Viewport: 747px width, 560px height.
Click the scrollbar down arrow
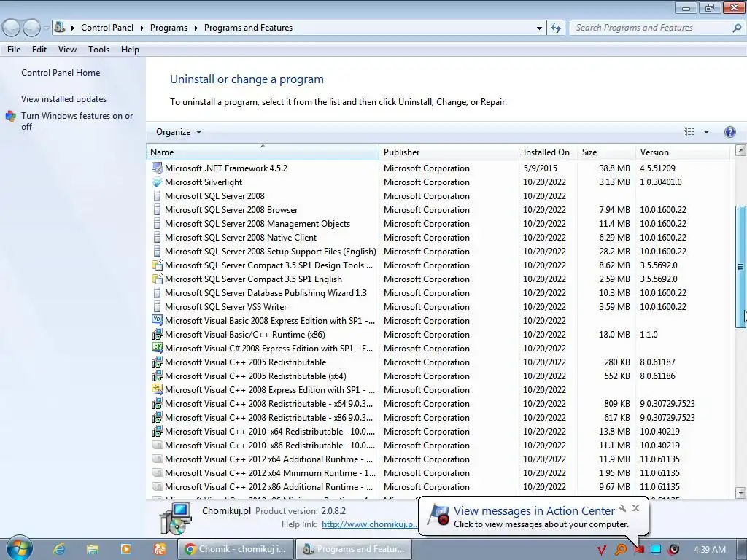[740, 492]
